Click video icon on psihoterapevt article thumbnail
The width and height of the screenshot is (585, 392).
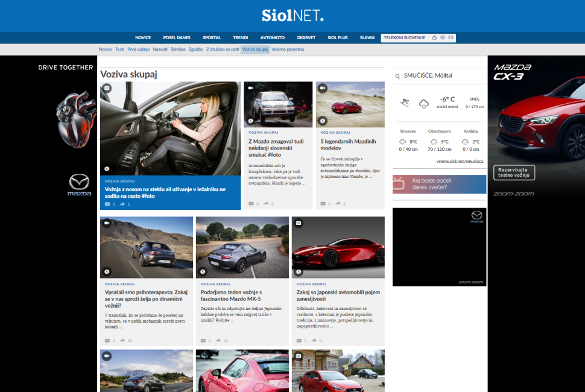(x=107, y=223)
